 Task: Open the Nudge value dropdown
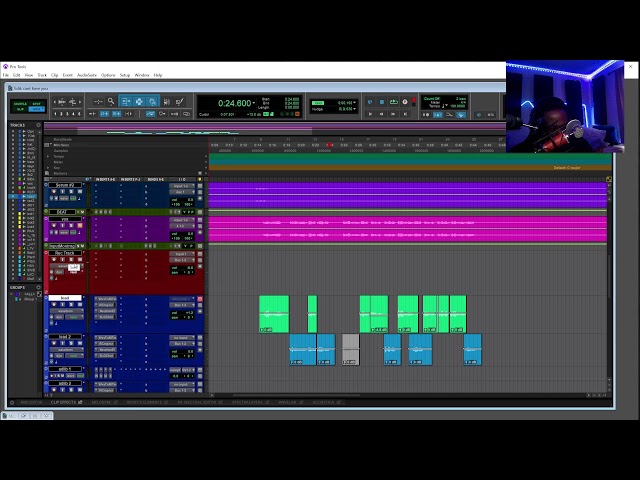(x=354, y=109)
